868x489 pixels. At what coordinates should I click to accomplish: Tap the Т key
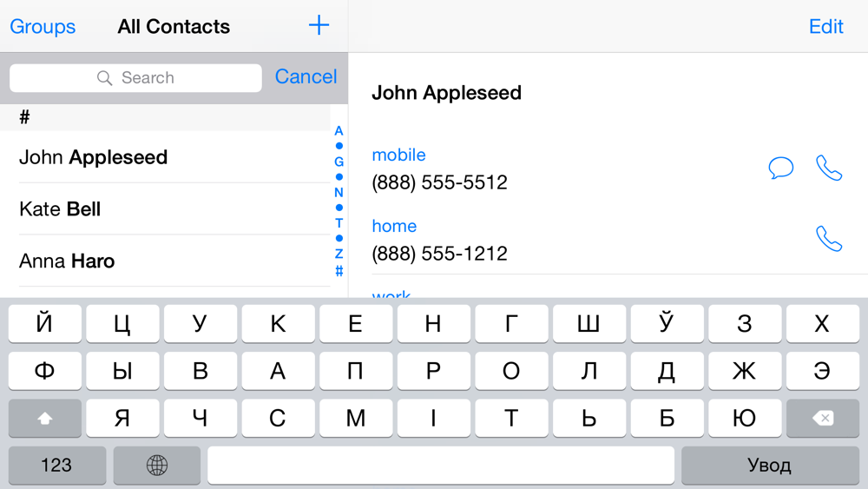pos(511,418)
